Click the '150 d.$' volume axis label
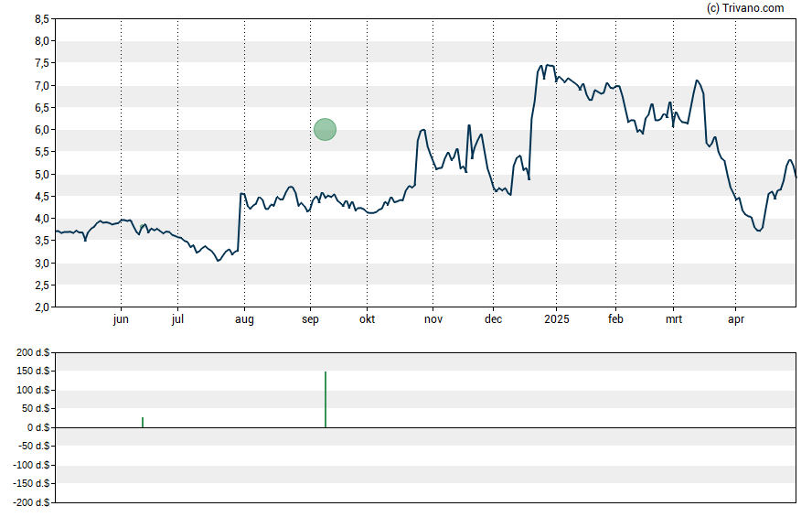This screenshot has width=812, height=517. (x=33, y=372)
